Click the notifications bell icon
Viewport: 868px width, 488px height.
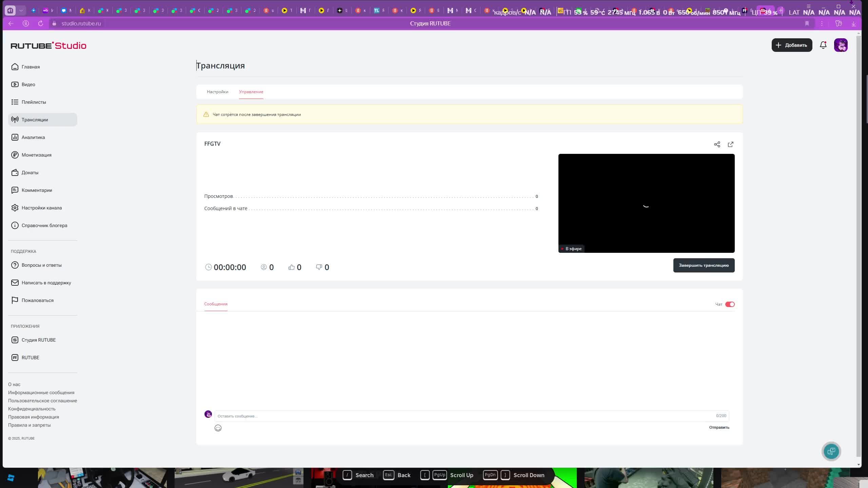[823, 45]
